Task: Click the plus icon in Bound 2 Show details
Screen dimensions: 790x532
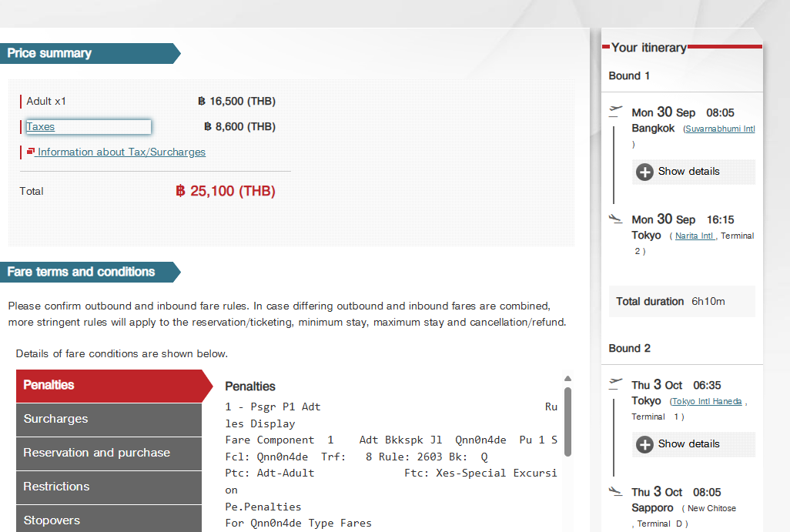Action: coord(644,444)
